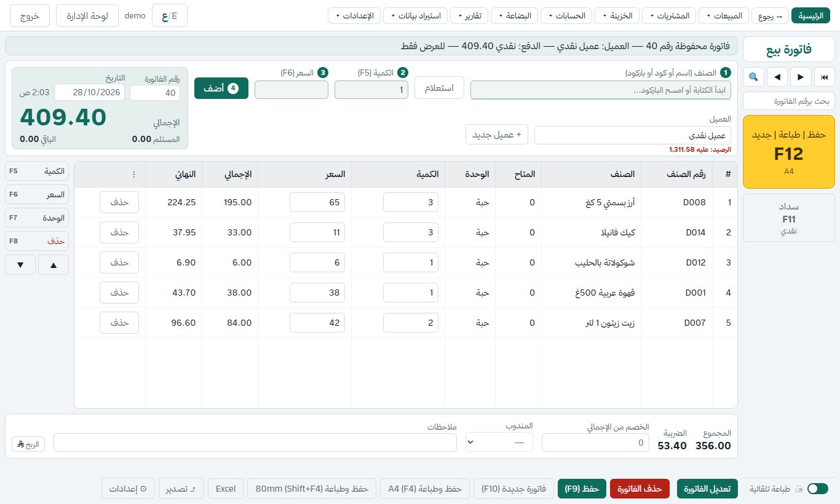Expand the المبيعات menu
The height and width of the screenshot is (504, 840).
724,15
